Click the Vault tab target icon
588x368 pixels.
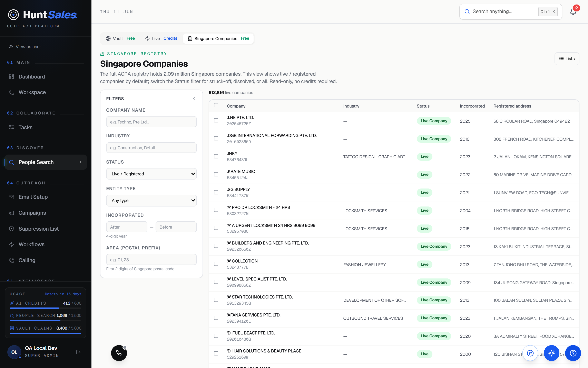108,38
